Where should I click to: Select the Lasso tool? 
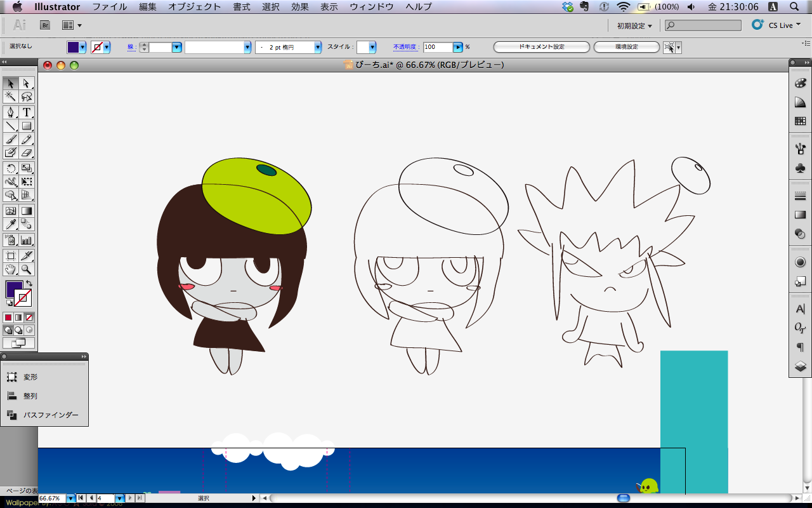pyautogui.click(x=27, y=97)
